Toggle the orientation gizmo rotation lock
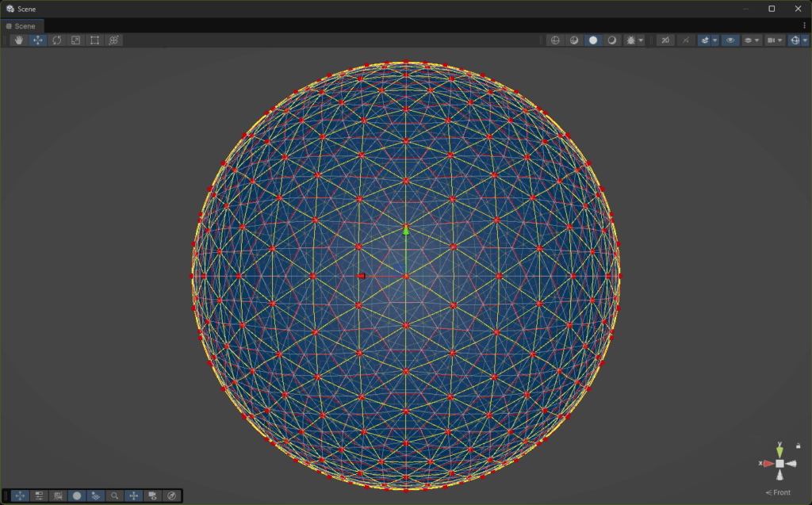The image size is (812, 505). [x=798, y=446]
